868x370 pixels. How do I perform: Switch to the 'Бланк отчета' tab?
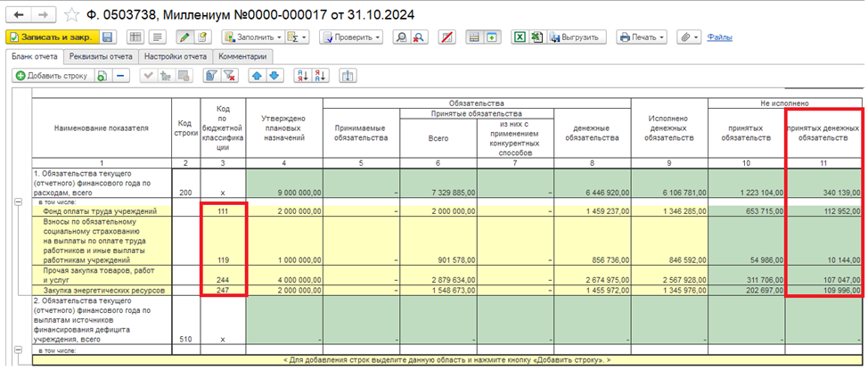click(x=33, y=56)
